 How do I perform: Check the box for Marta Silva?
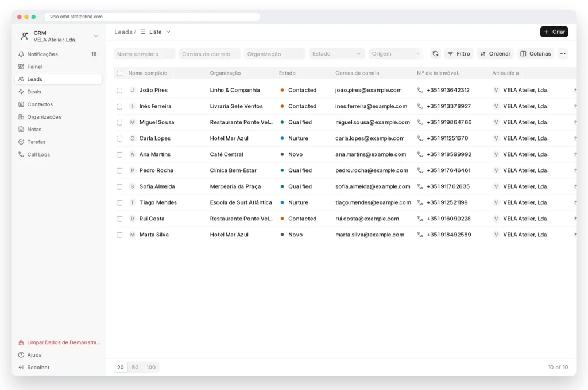point(119,235)
